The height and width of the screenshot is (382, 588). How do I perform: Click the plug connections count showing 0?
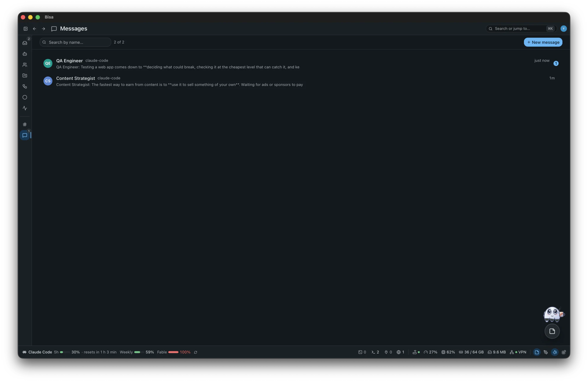(388, 352)
